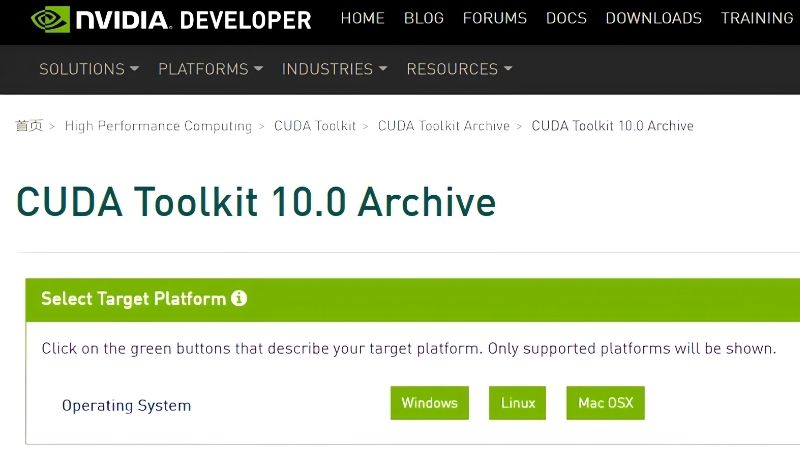Expand the SOLUTIONS dropdown menu
This screenshot has height=450, width=800.
[89, 69]
